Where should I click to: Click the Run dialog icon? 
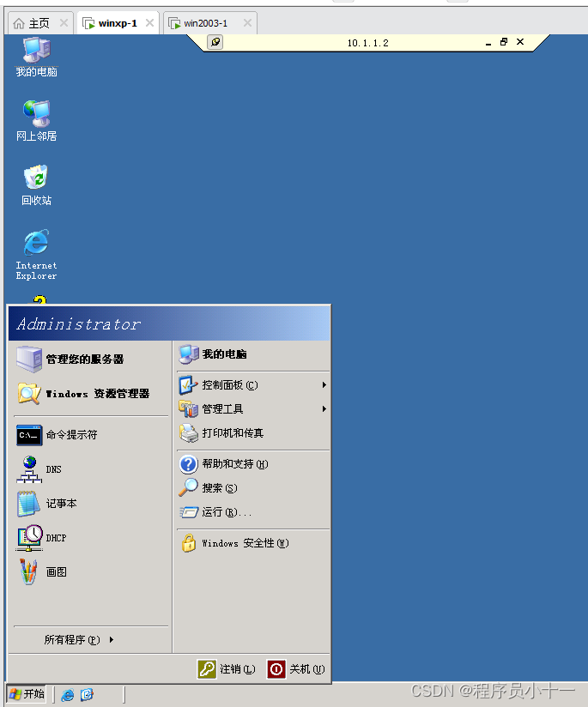[x=189, y=512]
